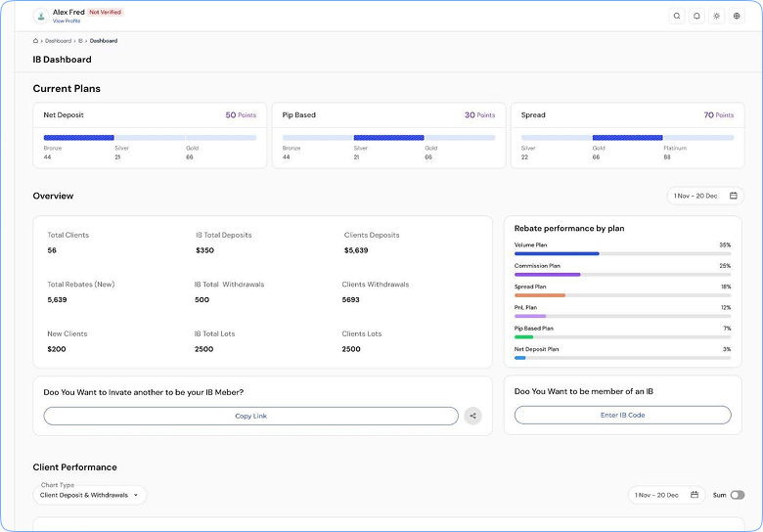Open notifications bell icon
763x532 pixels.
click(696, 16)
